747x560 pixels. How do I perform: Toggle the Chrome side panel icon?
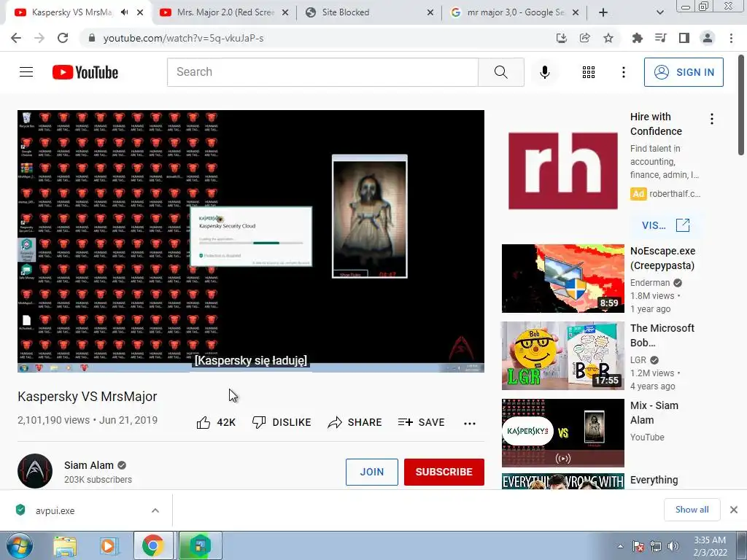(x=684, y=38)
